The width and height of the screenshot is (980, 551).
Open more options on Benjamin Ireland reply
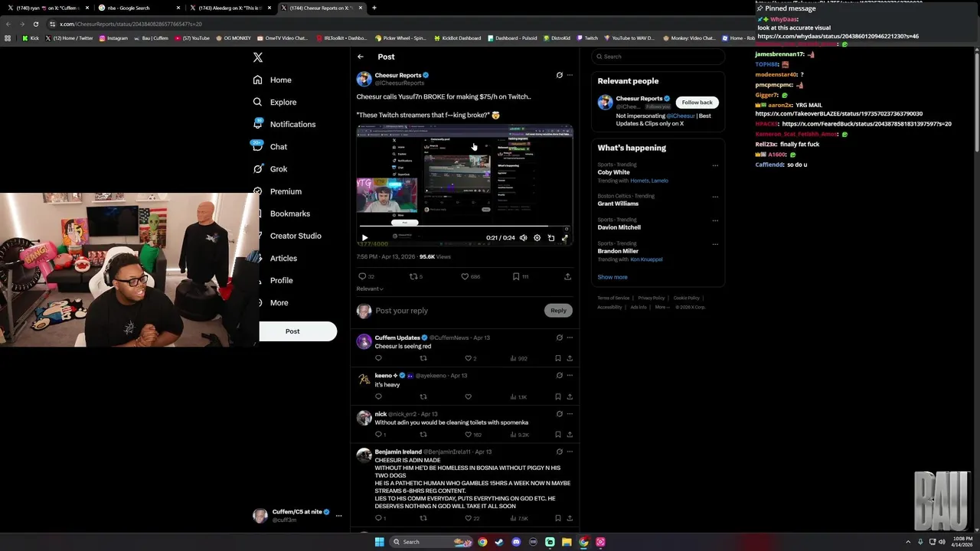pyautogui.click(x=570, y=452)
